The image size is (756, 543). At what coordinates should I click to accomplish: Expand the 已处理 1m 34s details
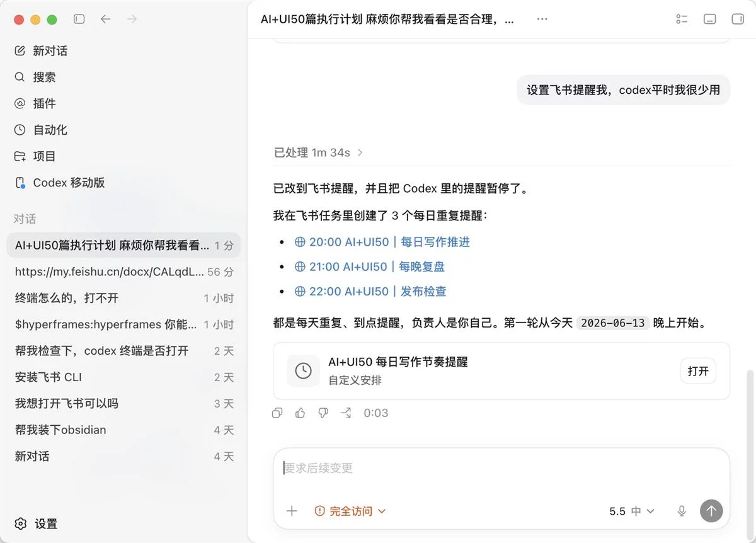point(318,152)
